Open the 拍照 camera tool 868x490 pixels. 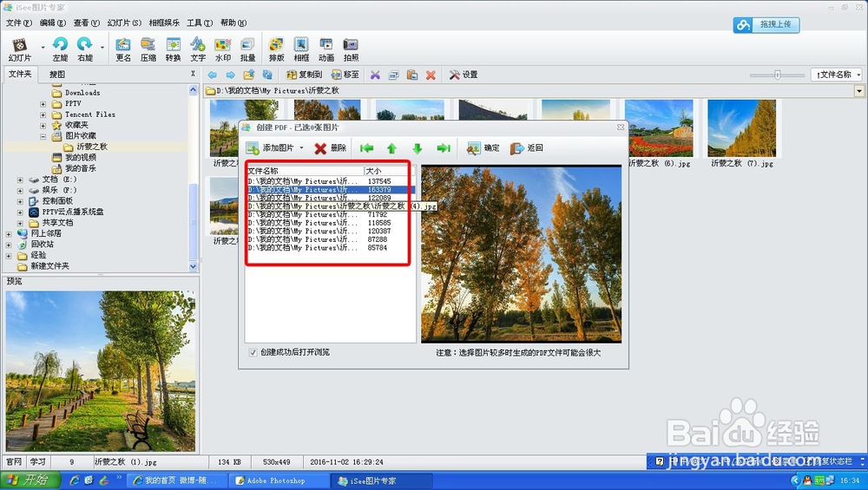351,49
